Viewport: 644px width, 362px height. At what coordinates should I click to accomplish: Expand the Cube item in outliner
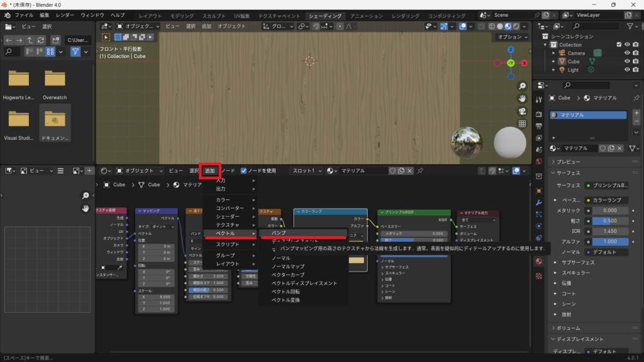(553, 61)
